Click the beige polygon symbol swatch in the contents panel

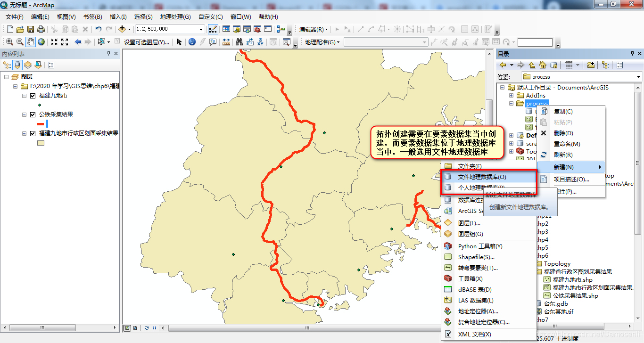point(41,143)
